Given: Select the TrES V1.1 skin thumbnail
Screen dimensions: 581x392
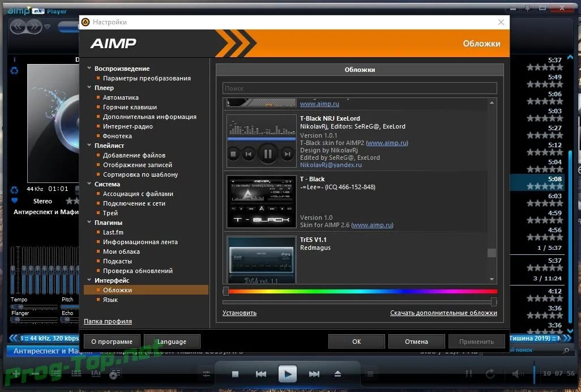Looking at the screenshot, I should click(262, 259).
